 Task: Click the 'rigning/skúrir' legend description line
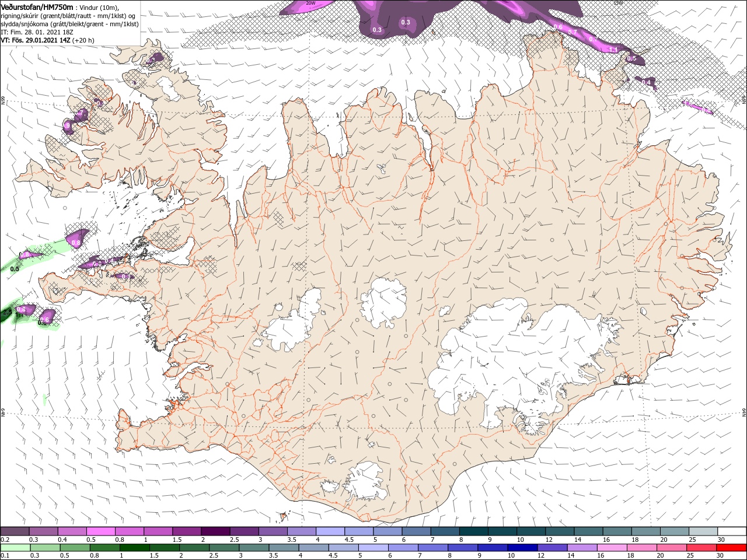coord(69,16)
